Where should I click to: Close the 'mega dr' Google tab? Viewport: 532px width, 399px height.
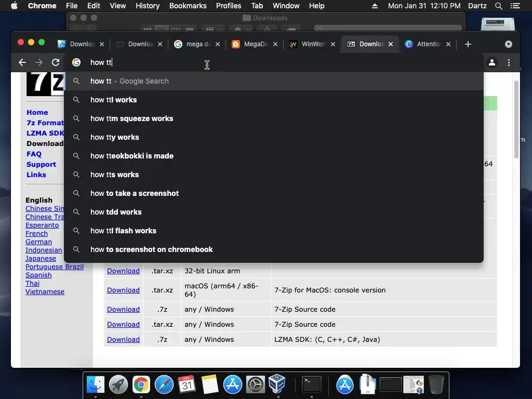click(x=218, y=44)
